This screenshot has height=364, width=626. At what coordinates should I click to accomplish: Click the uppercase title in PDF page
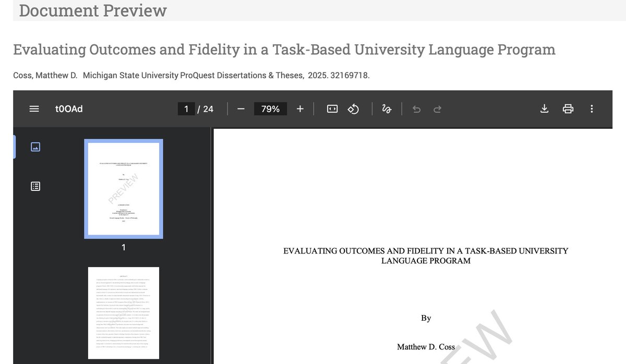[x=426, y=256]
